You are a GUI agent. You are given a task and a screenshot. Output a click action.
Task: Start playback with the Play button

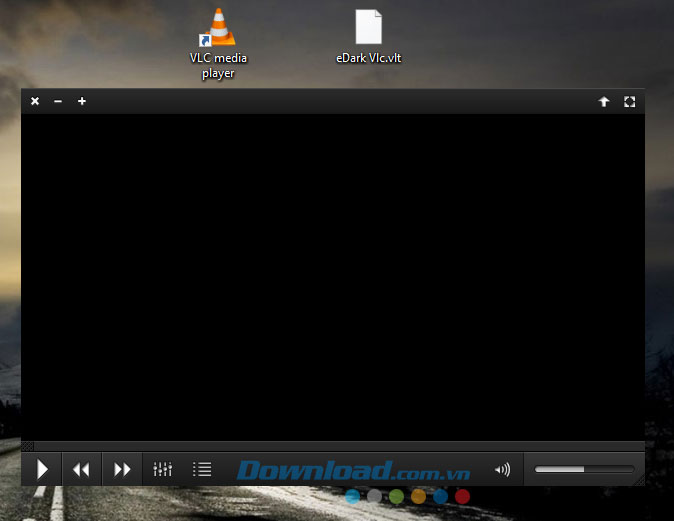[42, 469]
